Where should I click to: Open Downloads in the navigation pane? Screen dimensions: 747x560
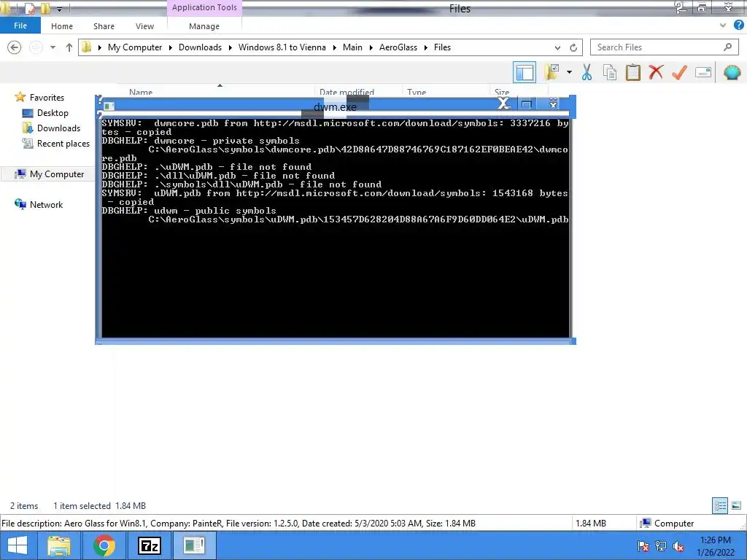[58, 128]
